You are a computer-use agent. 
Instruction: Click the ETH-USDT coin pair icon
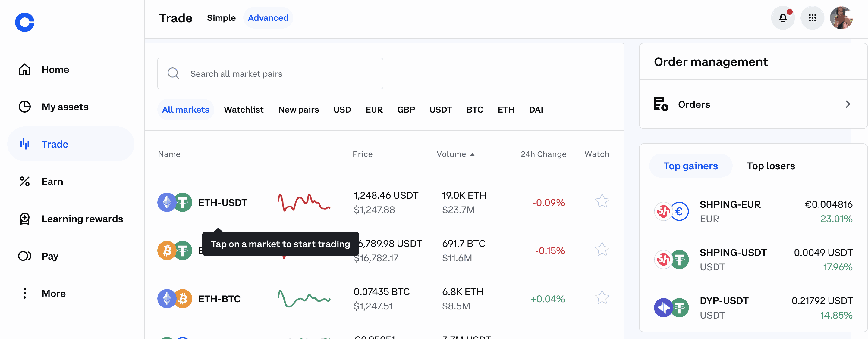(175, 202)
